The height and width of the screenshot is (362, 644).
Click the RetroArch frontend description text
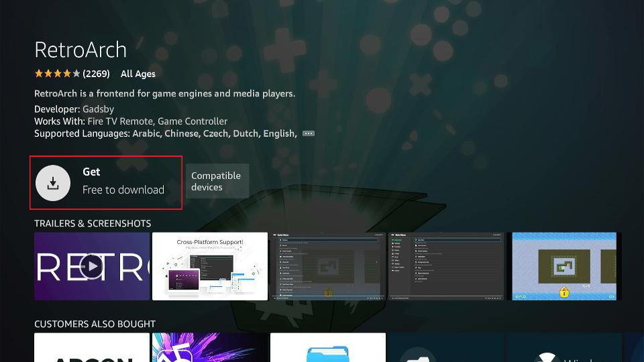point(165,94)
